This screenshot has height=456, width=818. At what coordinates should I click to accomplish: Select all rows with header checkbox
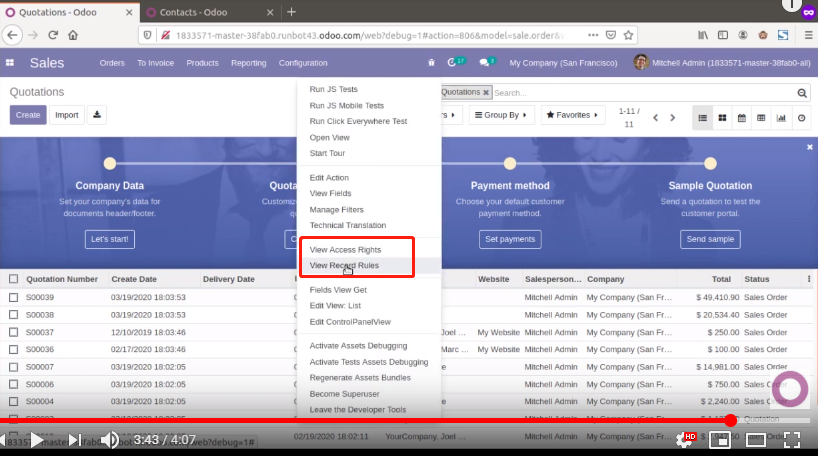click(14, 279)
